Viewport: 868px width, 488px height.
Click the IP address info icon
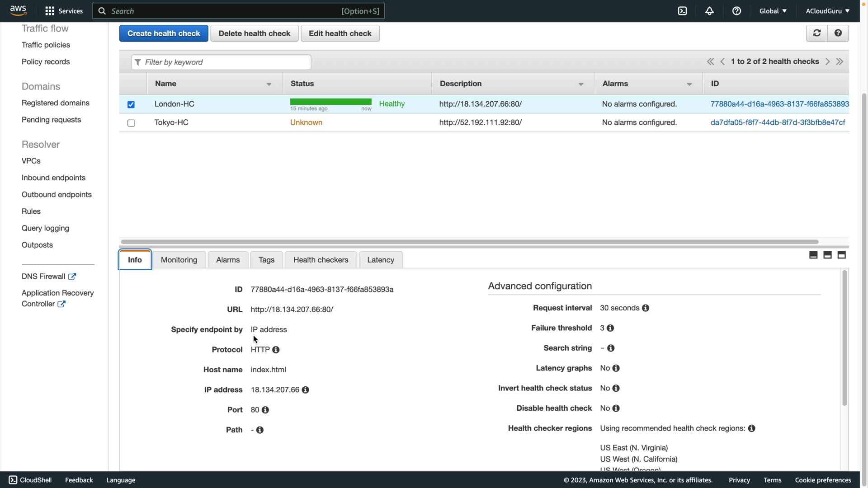click(x=306, y=390)
